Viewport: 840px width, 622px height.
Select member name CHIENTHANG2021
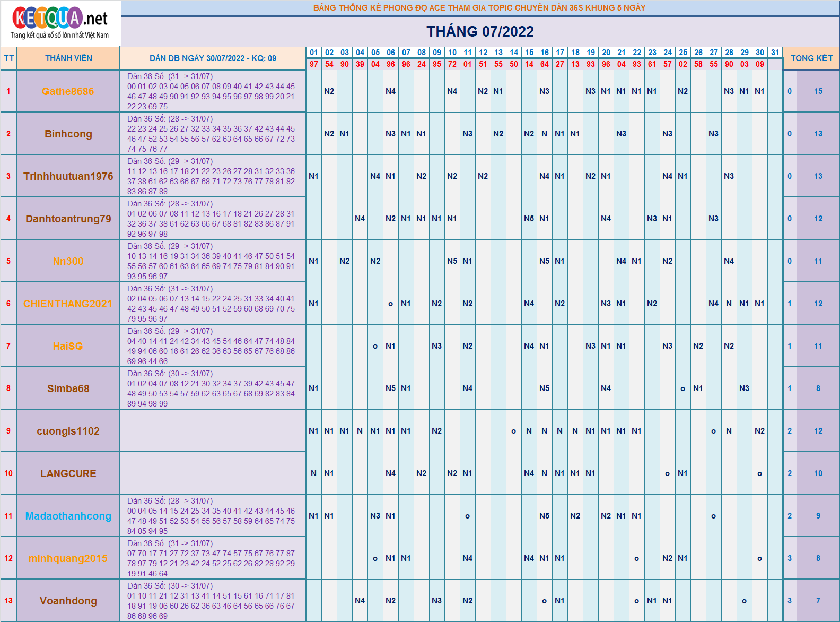(68, 304)
